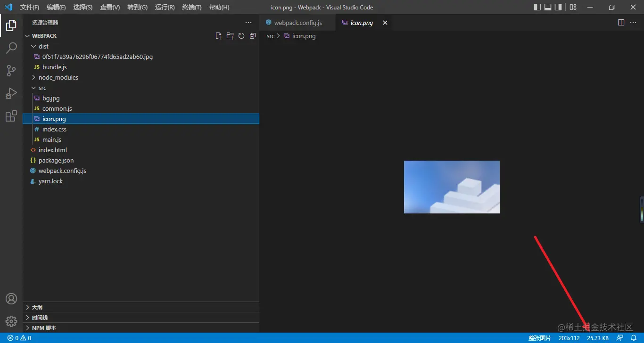Open the 编辑(E) menu

coord(57,7)
